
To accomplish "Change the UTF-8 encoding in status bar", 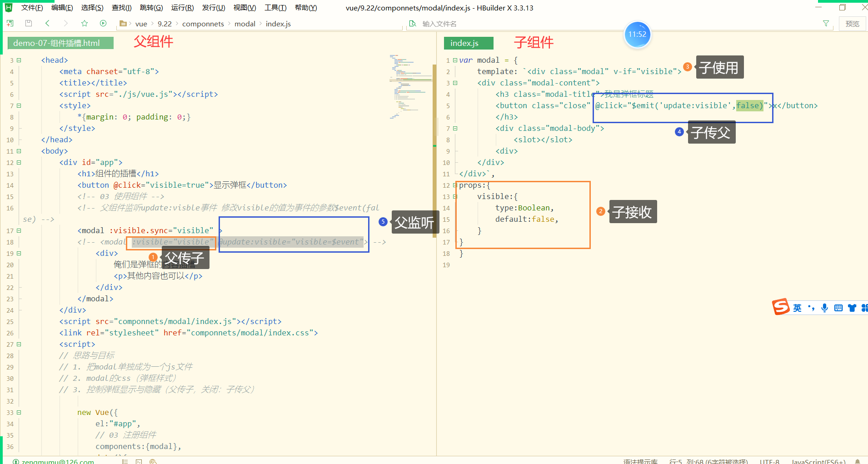I will (x=769, y=461).
